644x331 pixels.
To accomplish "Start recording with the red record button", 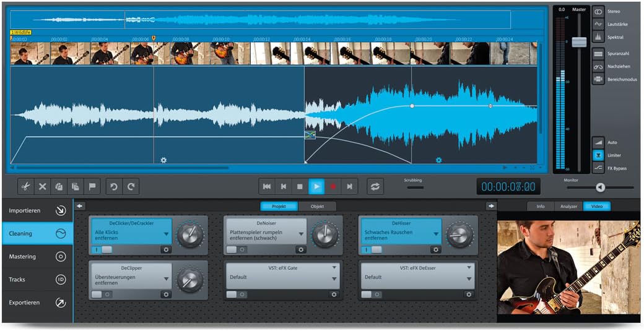I will pyautogui.click(x=333, y=187).
